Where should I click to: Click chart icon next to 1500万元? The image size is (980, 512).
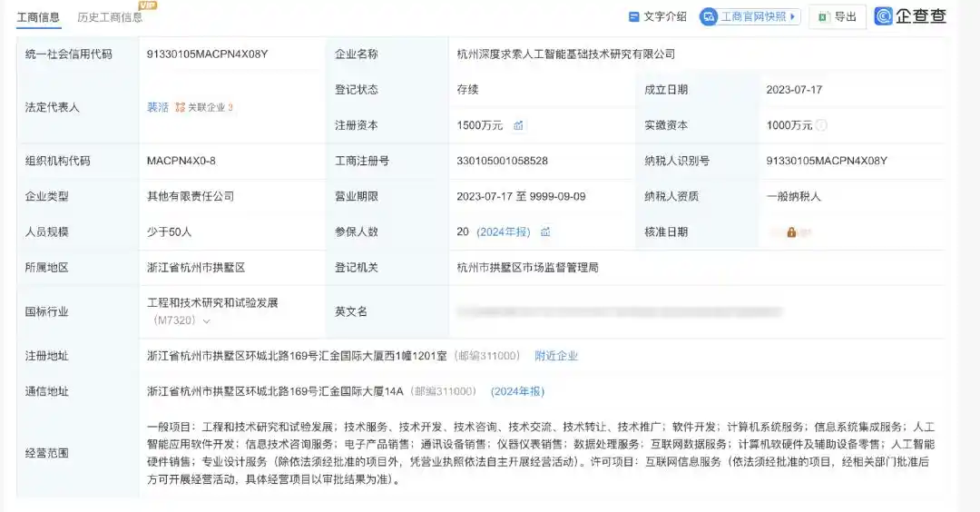click(518, 125)
